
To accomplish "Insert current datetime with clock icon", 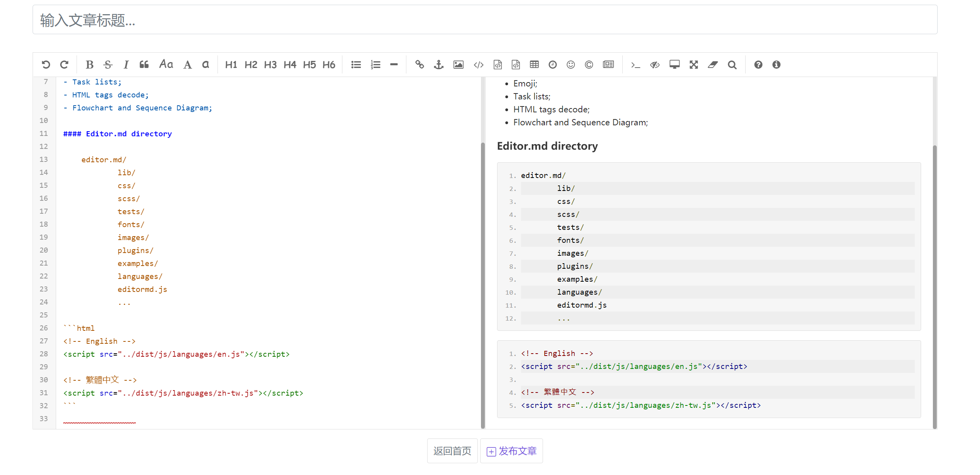I will coord(552,65).
